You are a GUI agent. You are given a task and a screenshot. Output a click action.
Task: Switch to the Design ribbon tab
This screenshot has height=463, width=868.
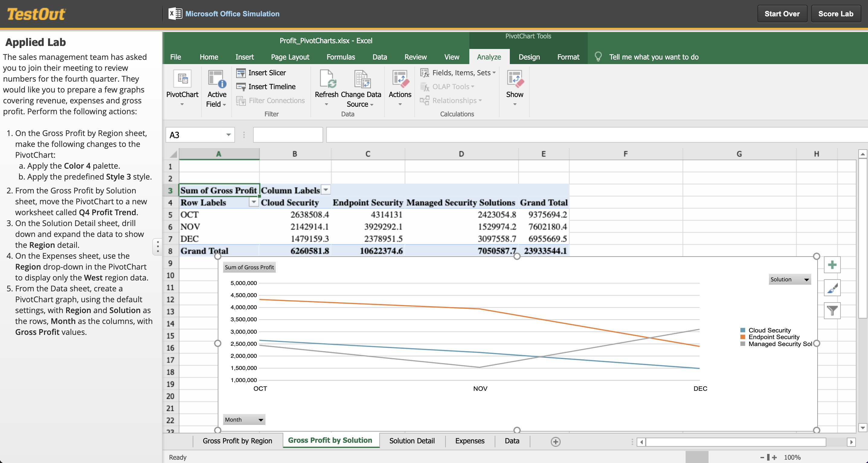point(529,57)
